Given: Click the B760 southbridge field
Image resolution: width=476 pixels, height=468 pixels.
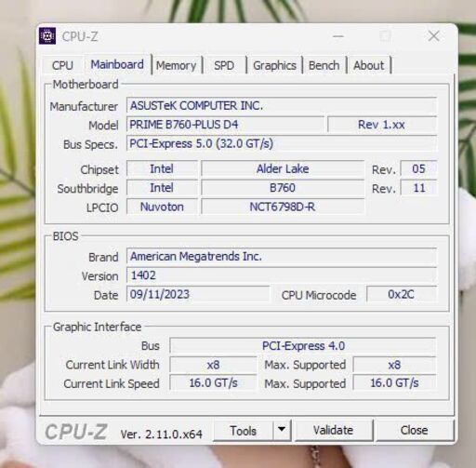Looking at the screenshot, I should [x=283, y=188].
